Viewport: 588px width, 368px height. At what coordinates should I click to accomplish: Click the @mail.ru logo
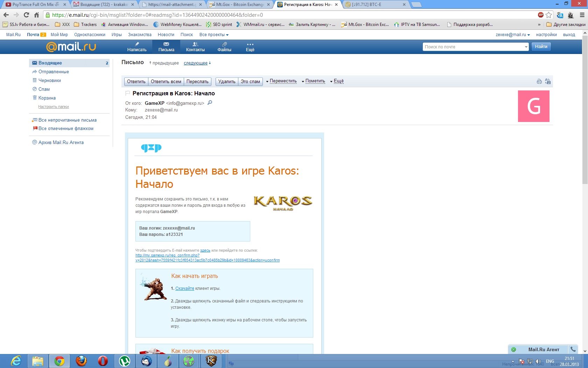pos(71,47)
